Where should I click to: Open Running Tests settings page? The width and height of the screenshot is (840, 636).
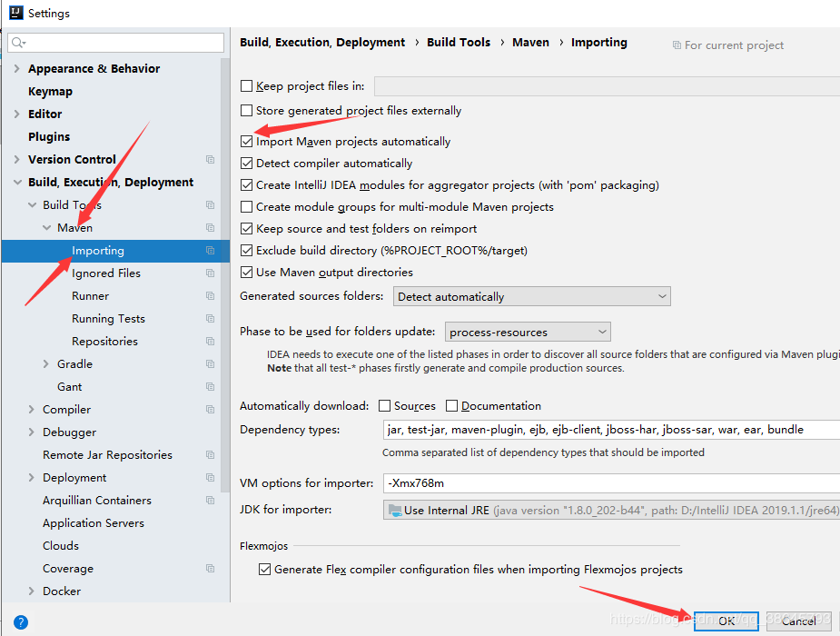pyautogui.click(x=109, y=318)
